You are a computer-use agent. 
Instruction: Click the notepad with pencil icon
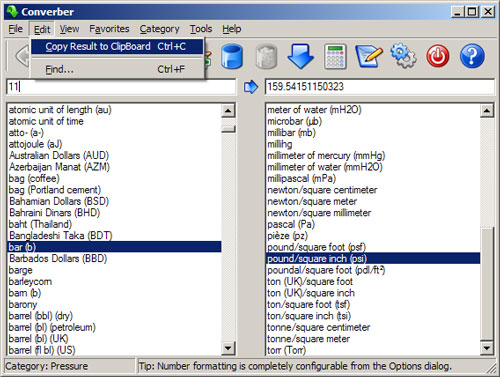point(369,56)
